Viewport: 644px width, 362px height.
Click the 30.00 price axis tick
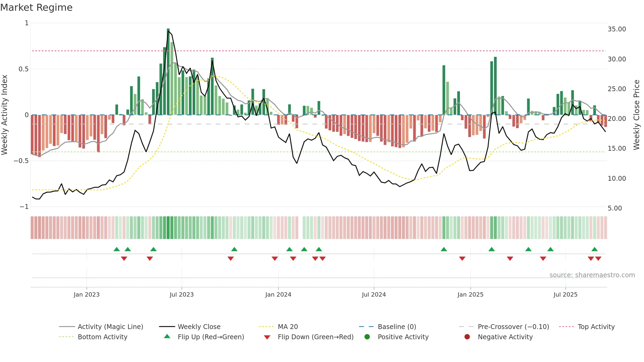pos(617,59)
